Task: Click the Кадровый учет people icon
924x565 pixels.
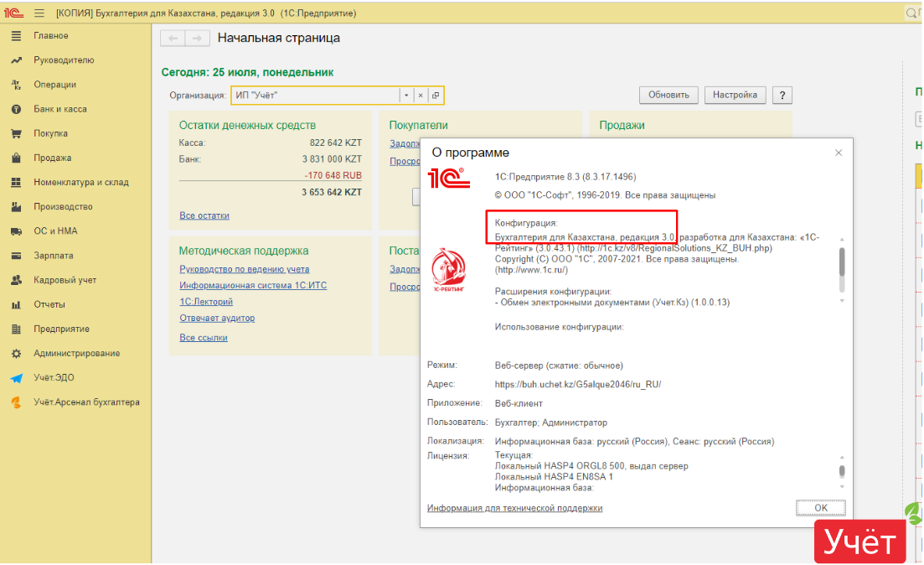Action: click(16, 280)
